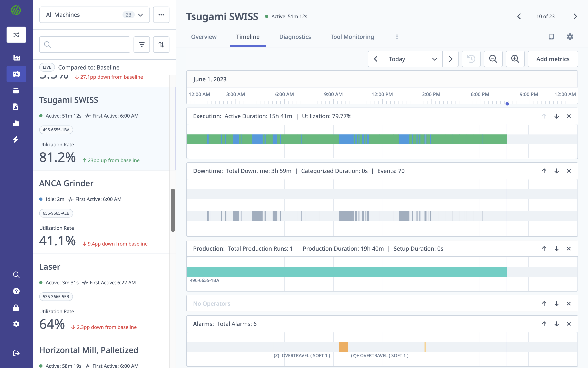Move Alarms metric down
Viewport: 588px width, 368px height.
coord(556,324)
